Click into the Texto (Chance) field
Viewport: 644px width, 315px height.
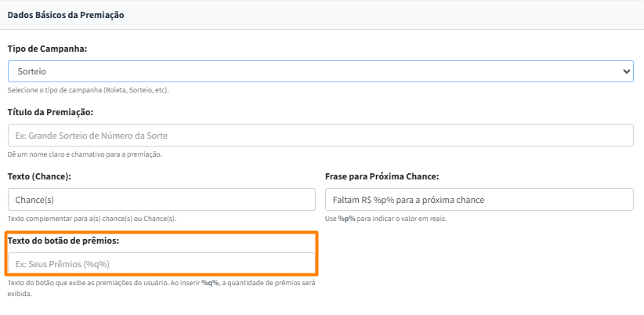click(161, 200)
